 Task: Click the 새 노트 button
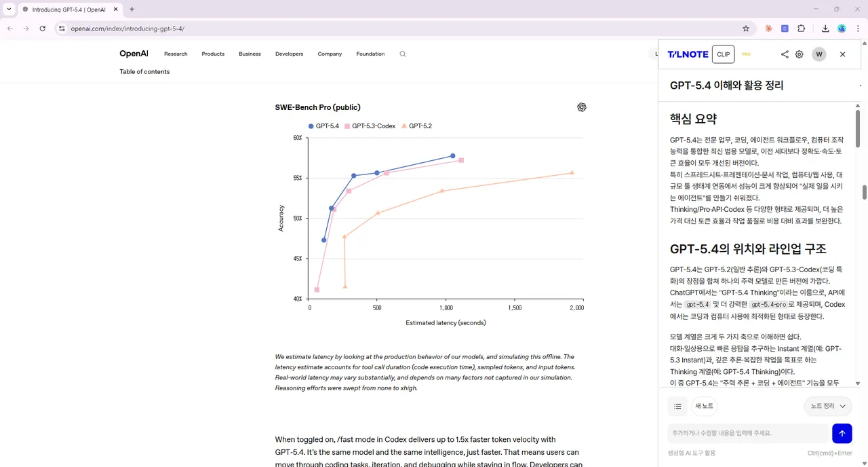coord(704,406)
